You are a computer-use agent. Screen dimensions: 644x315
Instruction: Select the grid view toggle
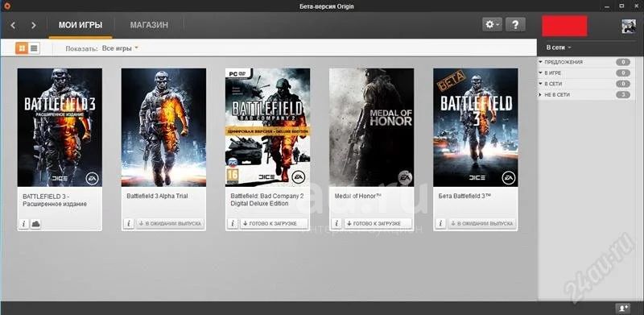pyautogui.click(x=22, y=48)
